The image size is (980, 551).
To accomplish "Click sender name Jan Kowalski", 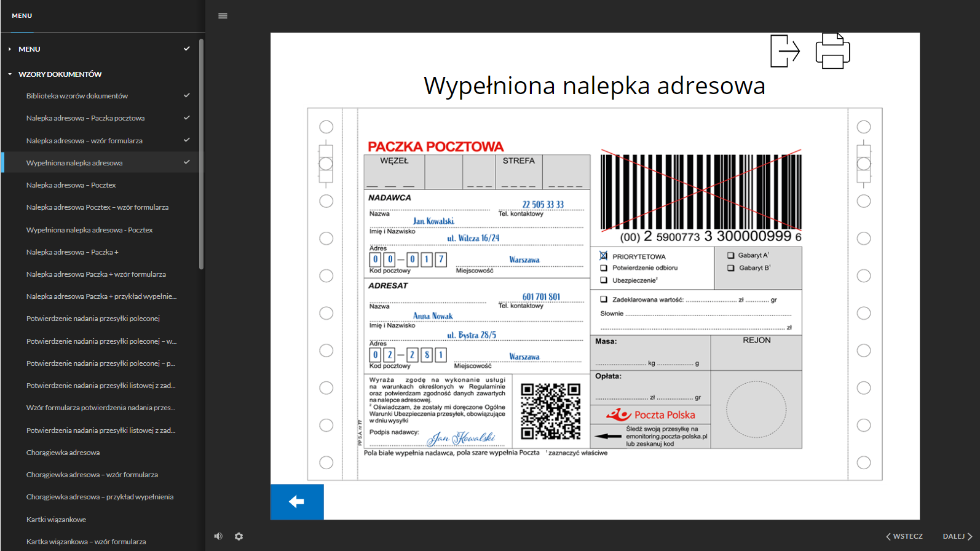I will tap(433, 221).
